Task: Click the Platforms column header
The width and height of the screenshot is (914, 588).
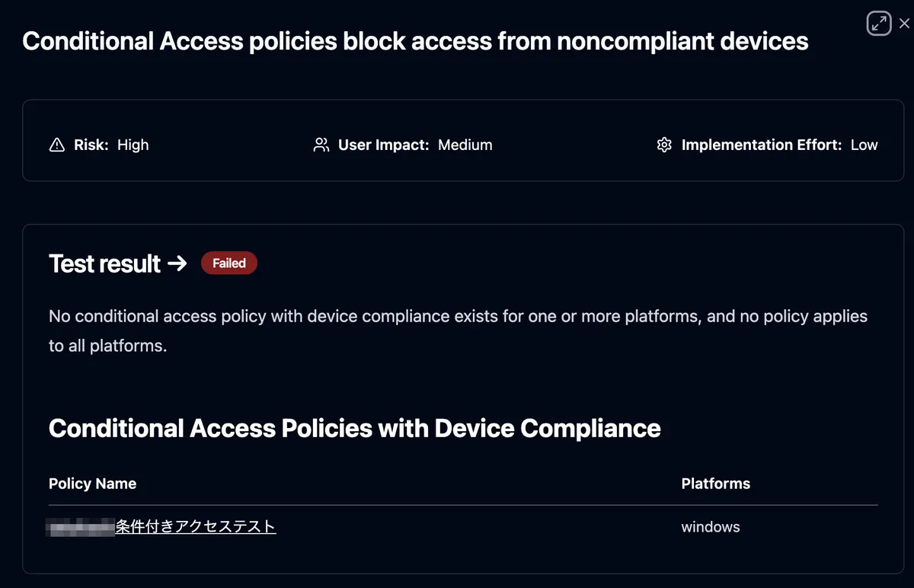Action: click(x=715, y=484)
